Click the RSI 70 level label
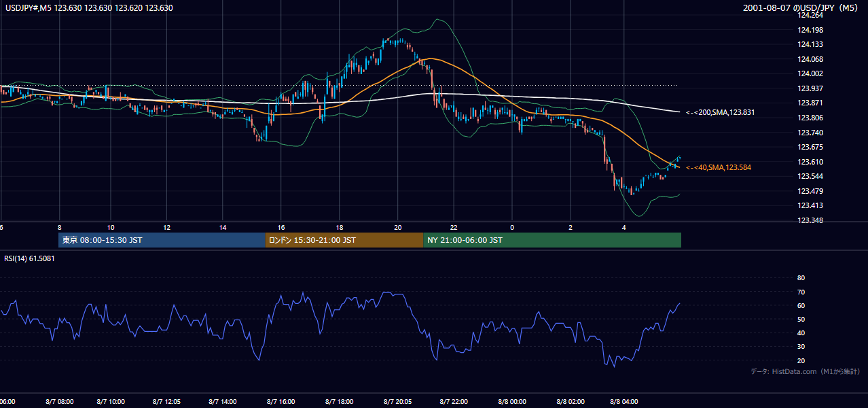Viewport: 868px width, 408px height. [801, 292]
